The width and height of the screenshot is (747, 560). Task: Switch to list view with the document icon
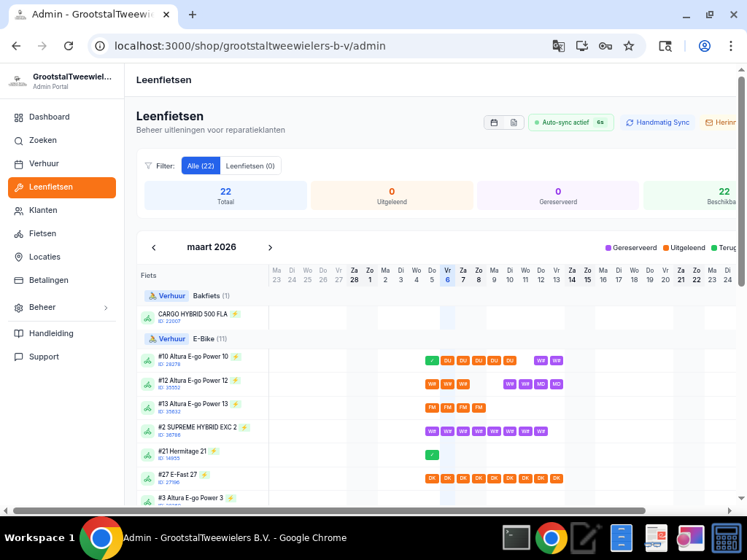pos(514,122)
